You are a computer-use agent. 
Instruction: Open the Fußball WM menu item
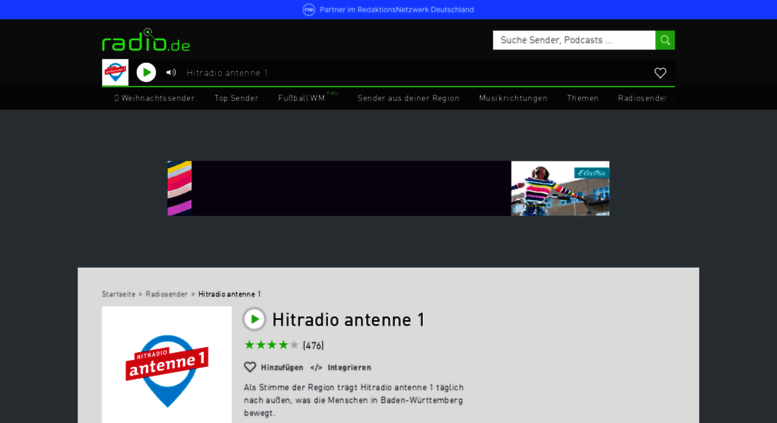(x=302, y=98)
